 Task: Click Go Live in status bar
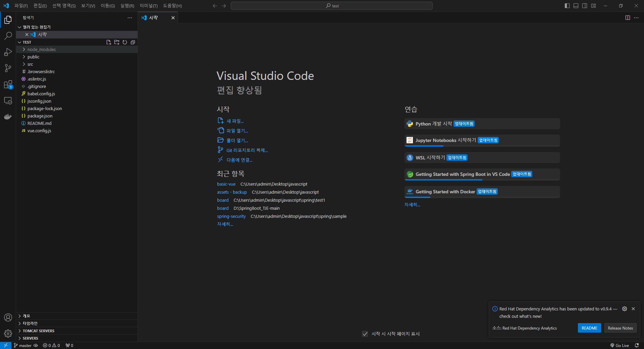tap(620, 345)
